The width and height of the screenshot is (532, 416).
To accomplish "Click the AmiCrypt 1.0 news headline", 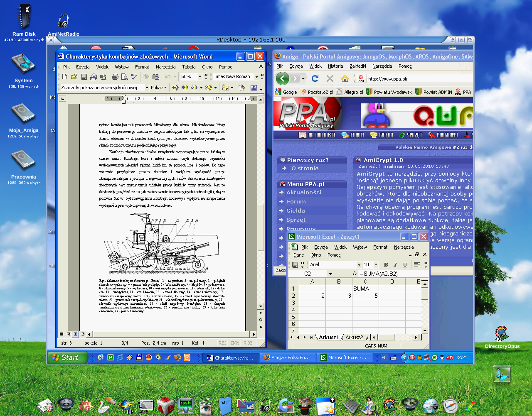I will (383, 160).
